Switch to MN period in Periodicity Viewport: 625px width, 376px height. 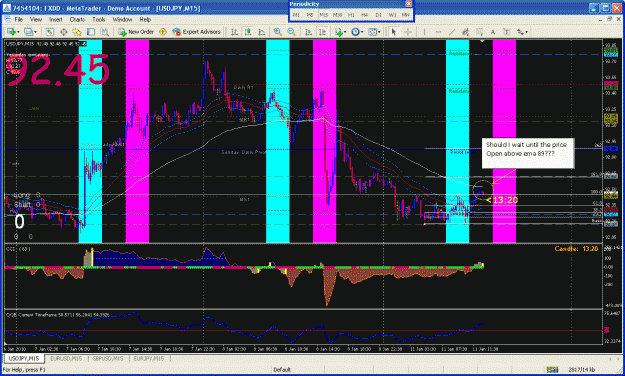point(406,15)
